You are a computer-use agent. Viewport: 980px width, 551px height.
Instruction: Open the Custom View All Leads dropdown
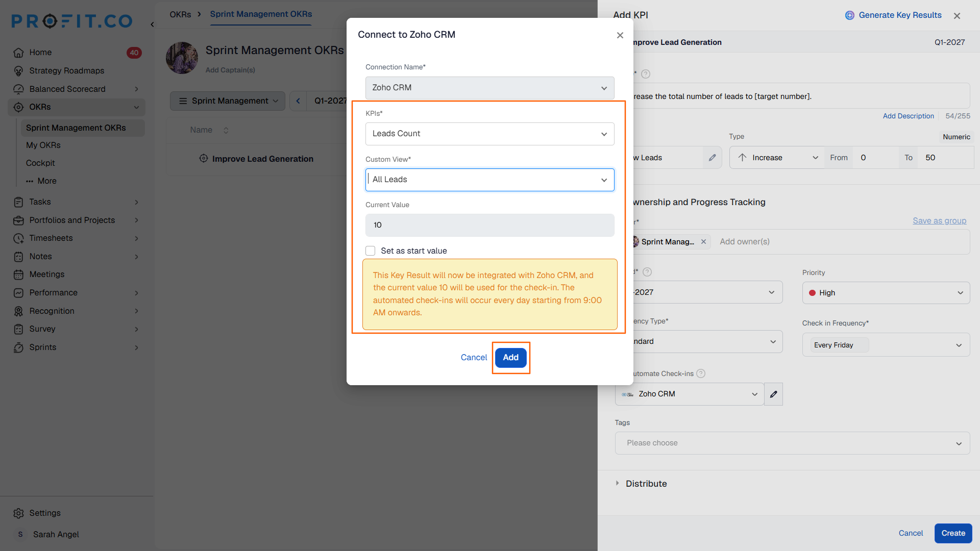click(x=489, y=180)
